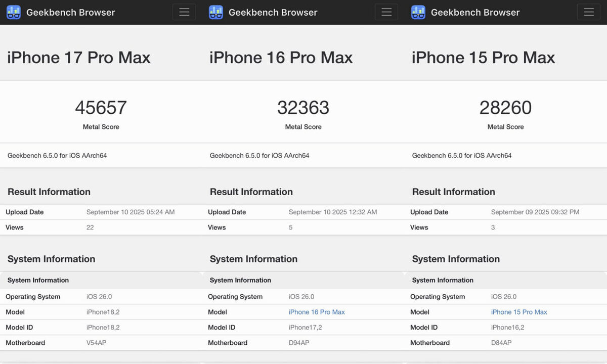
Task: Click Geekbench logo icon in iPhone 16 panel
Action: coord(216,12)
